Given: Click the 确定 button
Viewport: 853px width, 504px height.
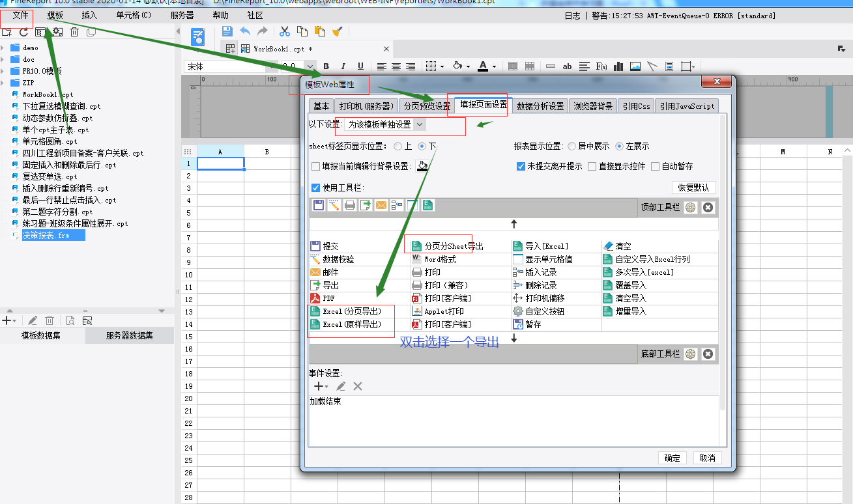Looking at the screenshot, I should (672, 458).
